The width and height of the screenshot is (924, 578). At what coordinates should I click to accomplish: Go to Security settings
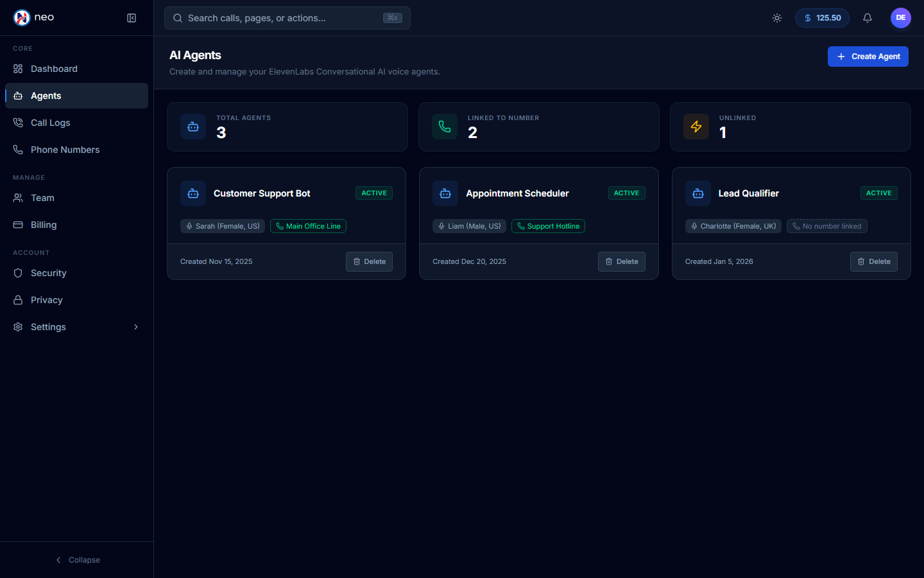pos(76,273)
